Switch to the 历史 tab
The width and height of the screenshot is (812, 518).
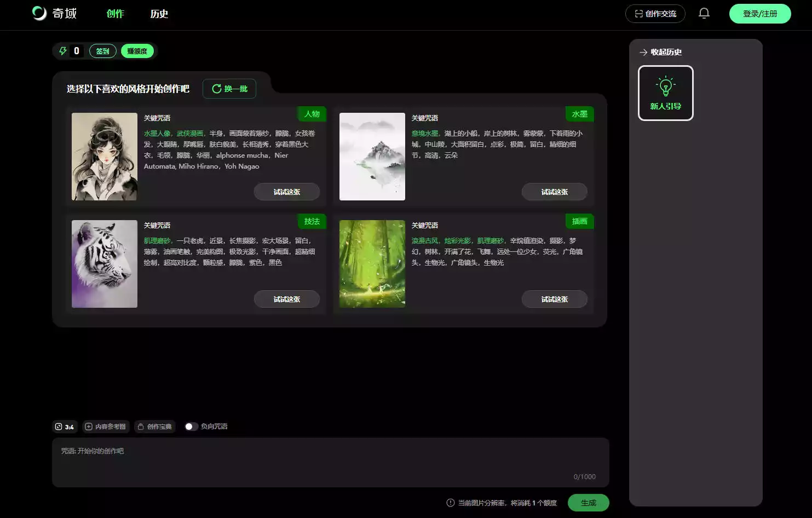(159, 14)
